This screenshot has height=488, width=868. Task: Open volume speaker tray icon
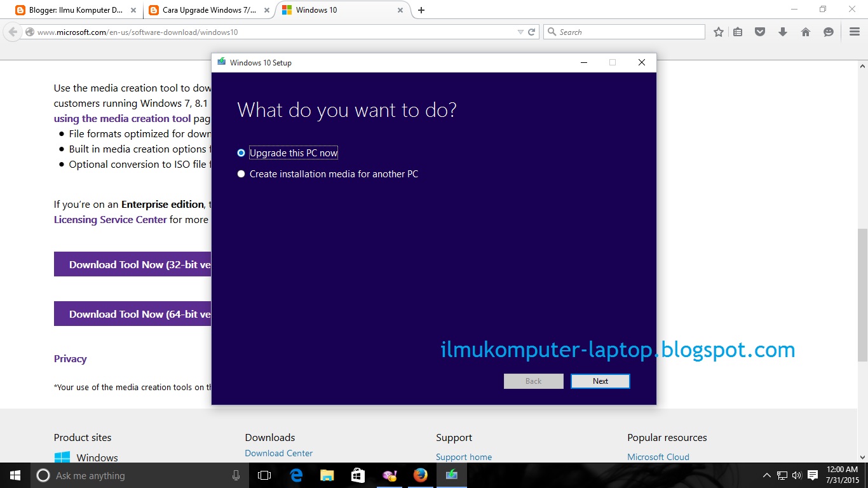tap(797, 475)
